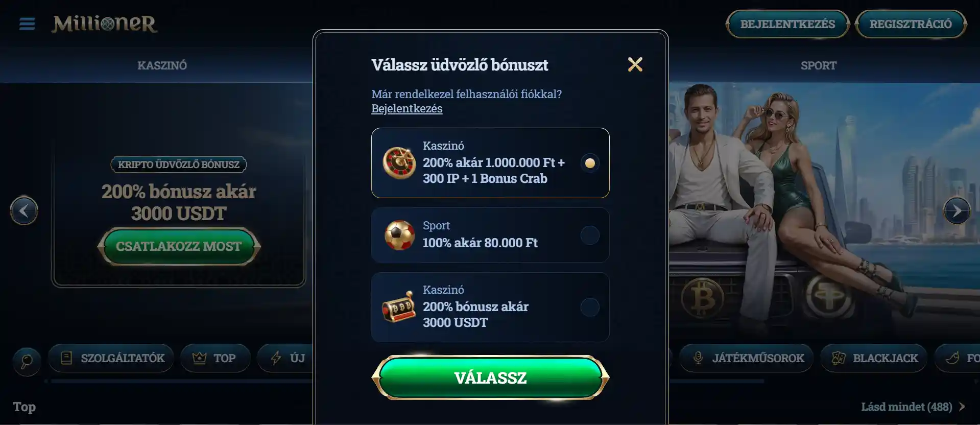Click the search magnifier icon

27,361
